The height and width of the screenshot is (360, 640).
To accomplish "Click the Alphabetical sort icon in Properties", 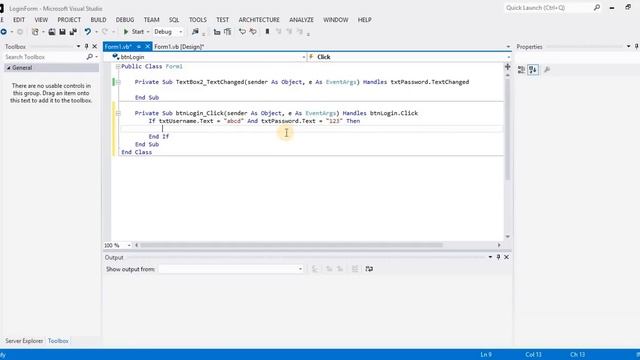I will point(533,70).
